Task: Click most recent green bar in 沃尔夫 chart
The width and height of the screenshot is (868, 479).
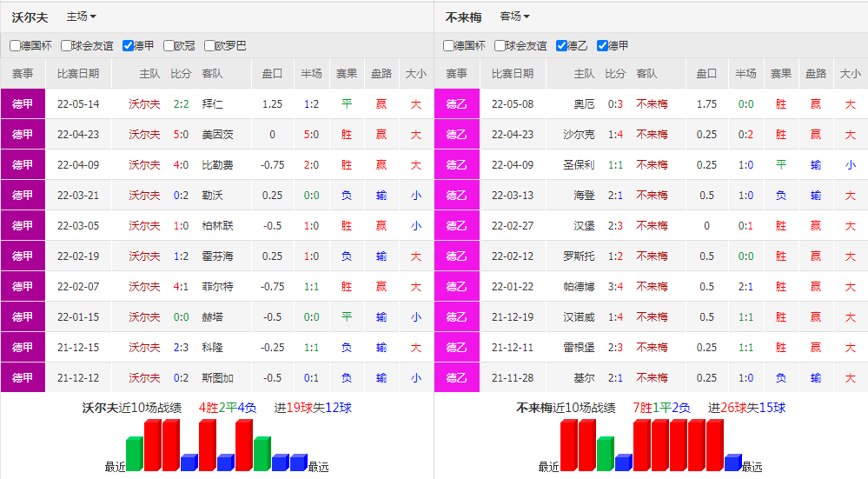Action: (135, 454)
